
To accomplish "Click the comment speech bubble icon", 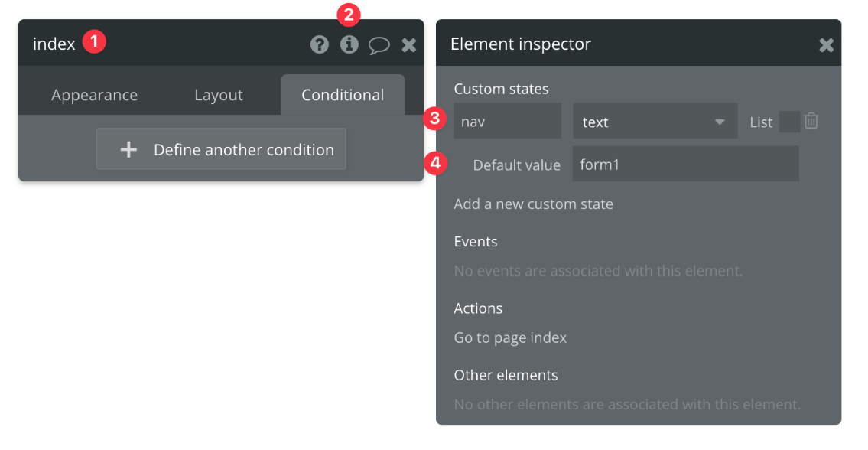I will pos(379,45).
